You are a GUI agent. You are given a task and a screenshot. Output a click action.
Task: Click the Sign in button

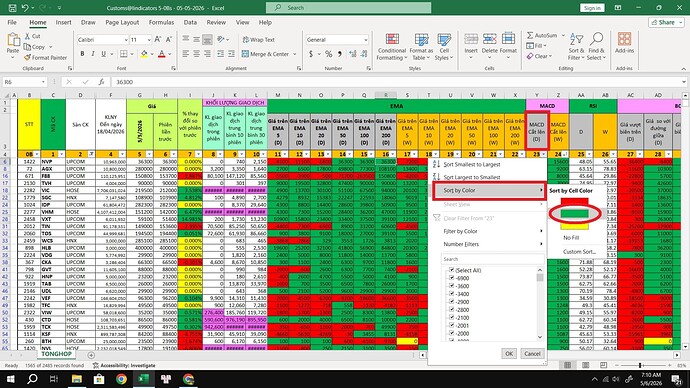coord(592,8)
